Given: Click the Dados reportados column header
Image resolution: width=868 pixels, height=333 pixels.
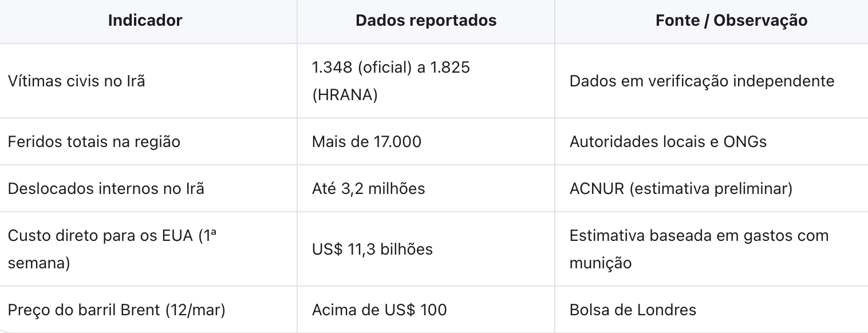Looking at the screenshot, I should pyautogui.click(x=426, y=21).
